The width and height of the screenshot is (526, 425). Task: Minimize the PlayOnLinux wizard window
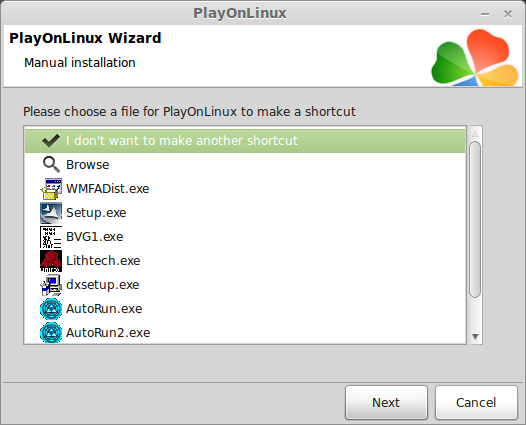tap(485, 14)
